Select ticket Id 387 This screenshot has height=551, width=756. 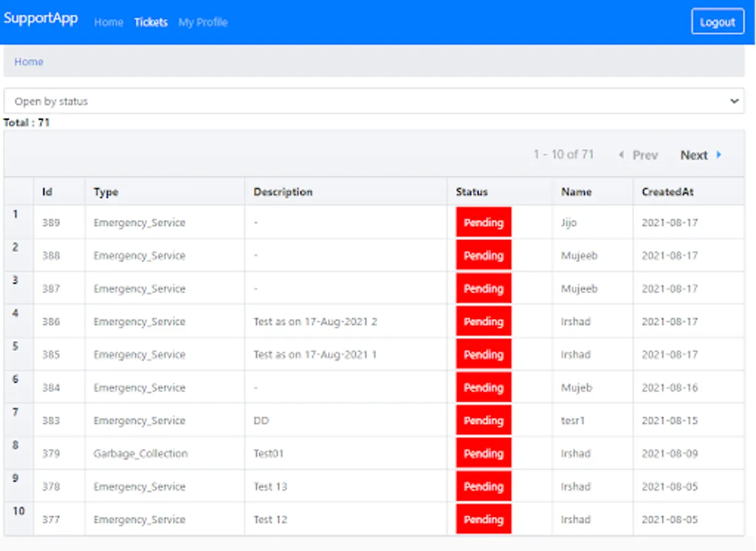tap(51, 289)
